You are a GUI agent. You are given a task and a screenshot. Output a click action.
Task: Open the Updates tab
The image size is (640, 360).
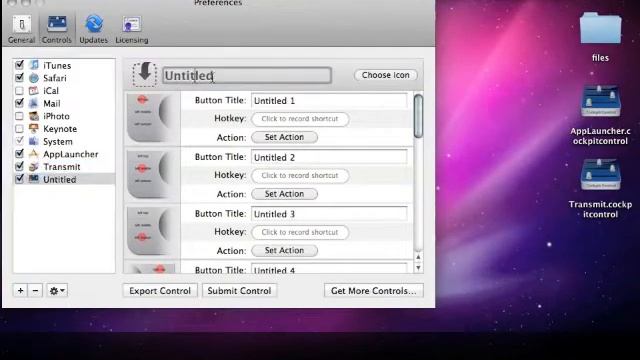pyautogui.click(x=93, y=29)
